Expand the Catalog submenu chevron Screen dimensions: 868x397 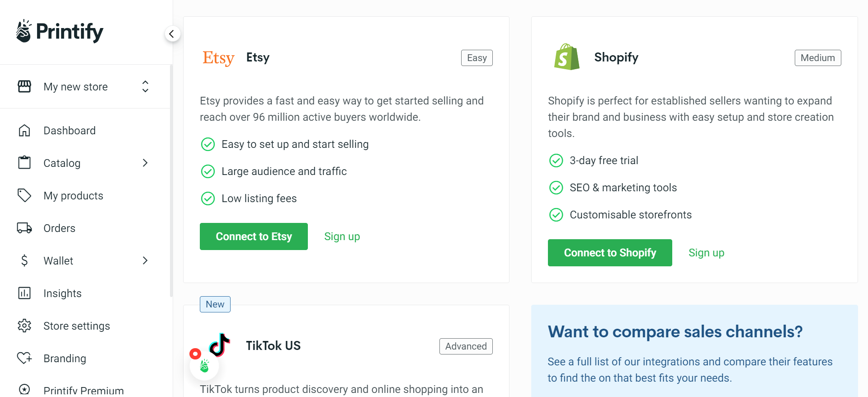pos(145,163)
